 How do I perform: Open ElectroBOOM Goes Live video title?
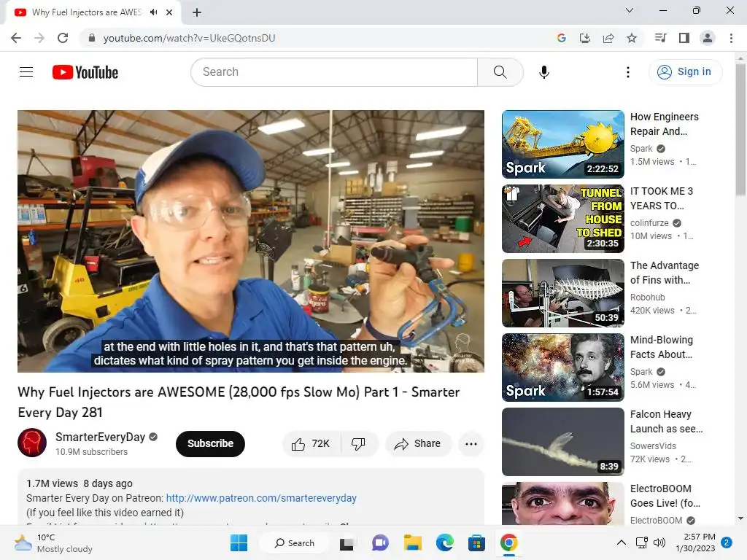point(665,496)
